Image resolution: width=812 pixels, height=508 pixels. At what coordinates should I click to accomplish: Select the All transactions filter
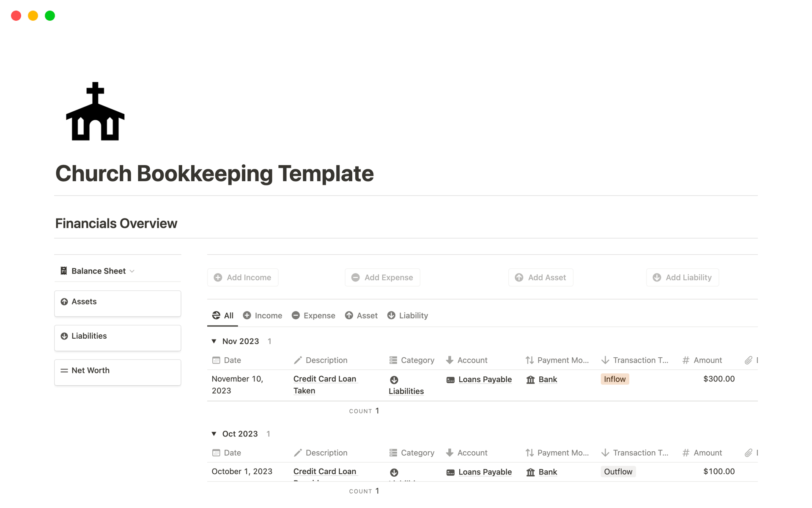pos(228,315)
